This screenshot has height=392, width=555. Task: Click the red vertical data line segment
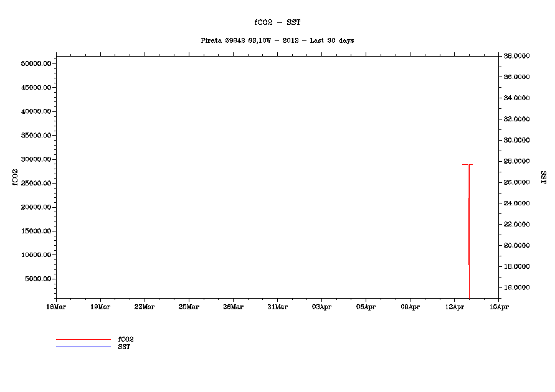pos(468,230)
